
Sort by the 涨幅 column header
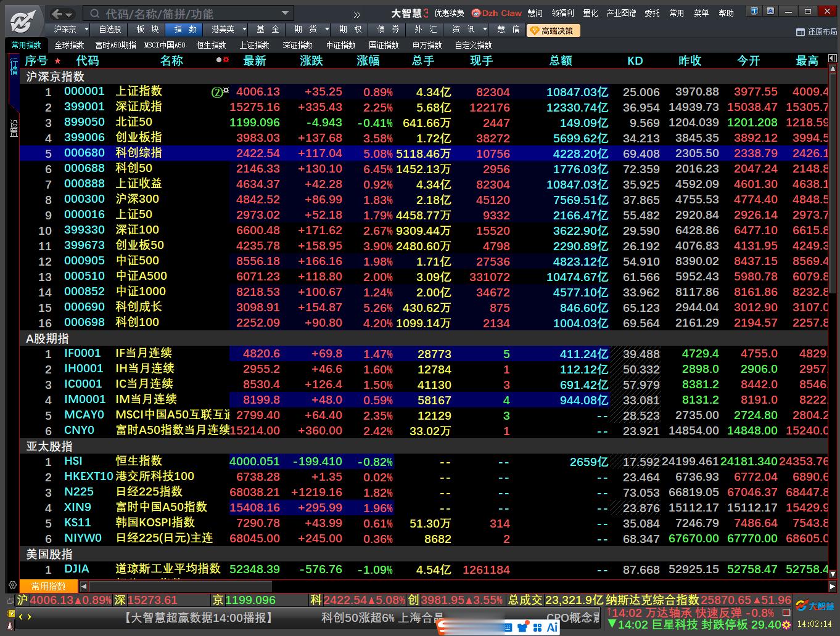[368, 60]
